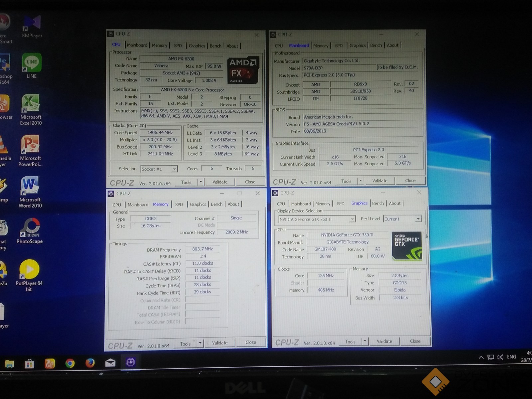This screenshot has width=532, height=399.
Task: Switch to SPD tab in Mainboard window
Action: [x=339, y=46]
